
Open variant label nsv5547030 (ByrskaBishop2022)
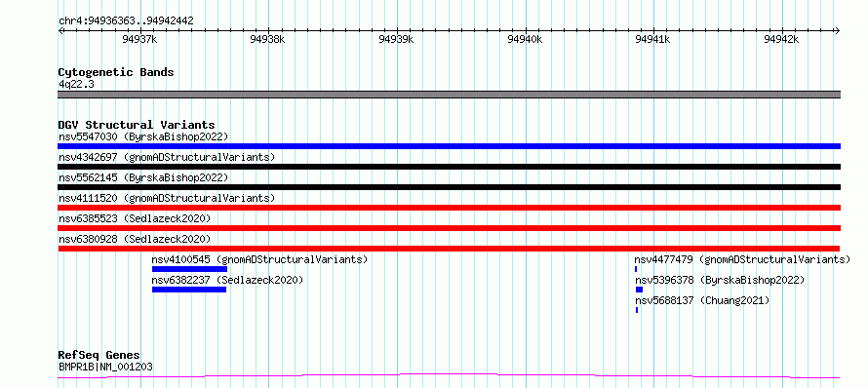[x=143, y=136]
